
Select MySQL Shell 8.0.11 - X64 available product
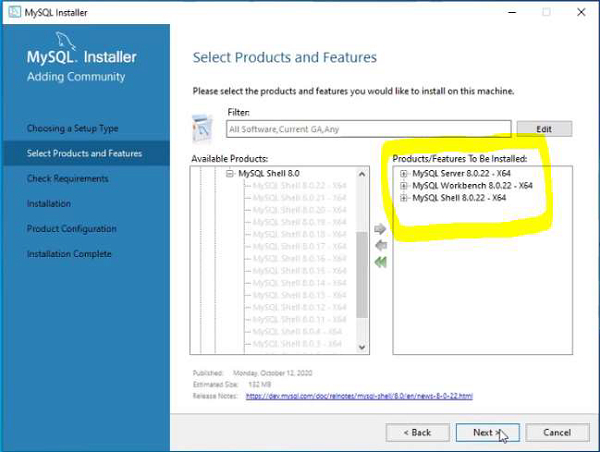coord(300,320)
